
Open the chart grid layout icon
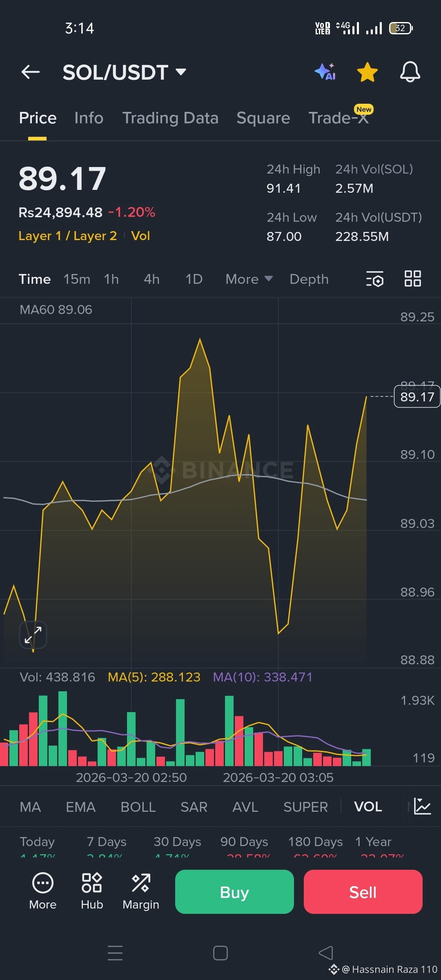[x=412, y=279]
